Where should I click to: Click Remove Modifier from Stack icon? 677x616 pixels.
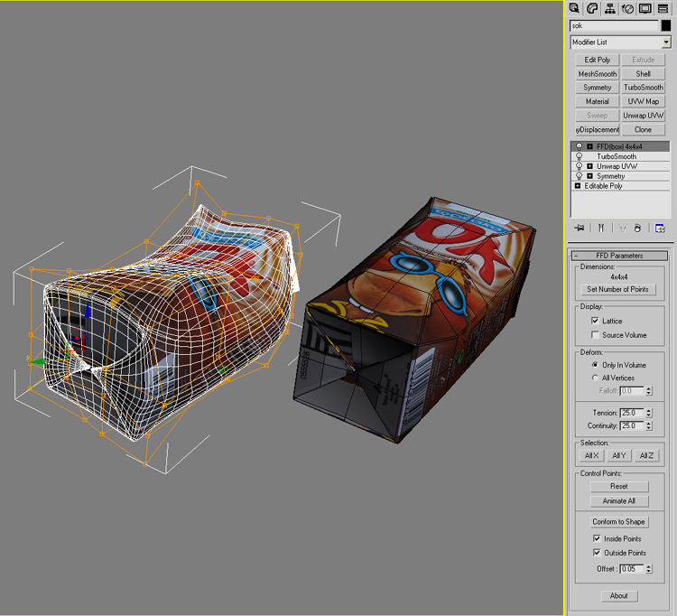(637, 229)
